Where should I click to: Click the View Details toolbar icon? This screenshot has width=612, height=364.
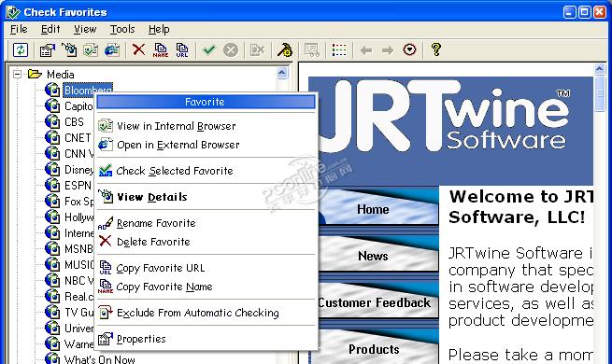pyautogui.click(x=69, y=49)
